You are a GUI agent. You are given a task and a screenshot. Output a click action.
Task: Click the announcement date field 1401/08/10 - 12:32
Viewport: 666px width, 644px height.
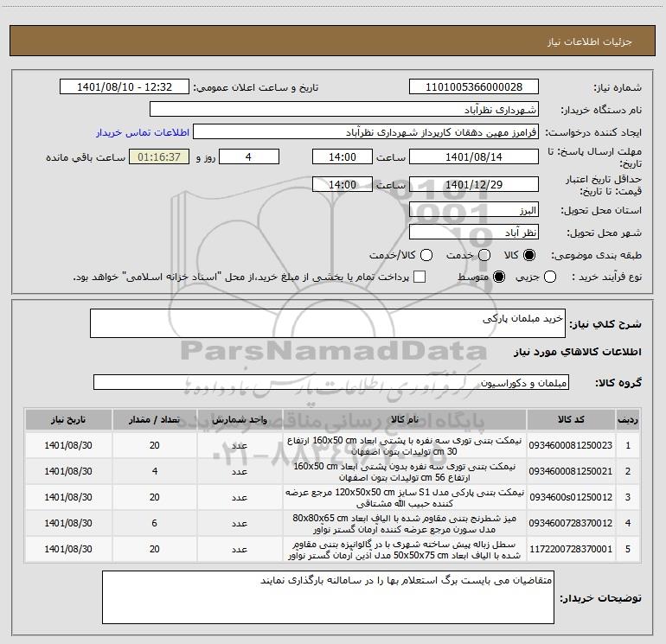pyautogui.click(x=125, y=87)
